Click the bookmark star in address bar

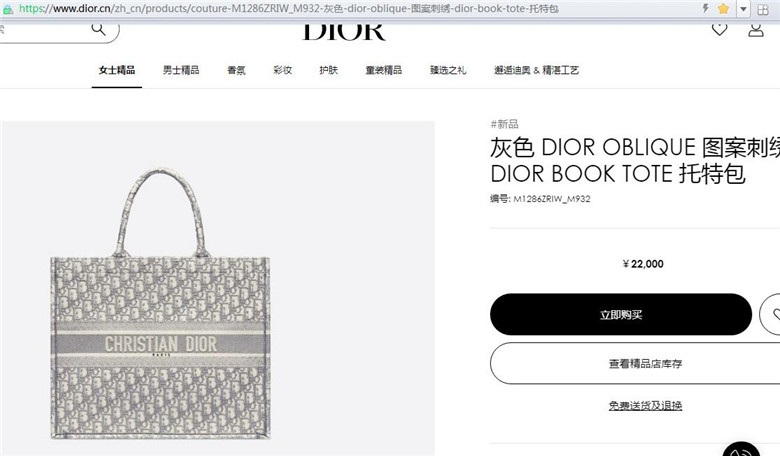coord(723,8)
